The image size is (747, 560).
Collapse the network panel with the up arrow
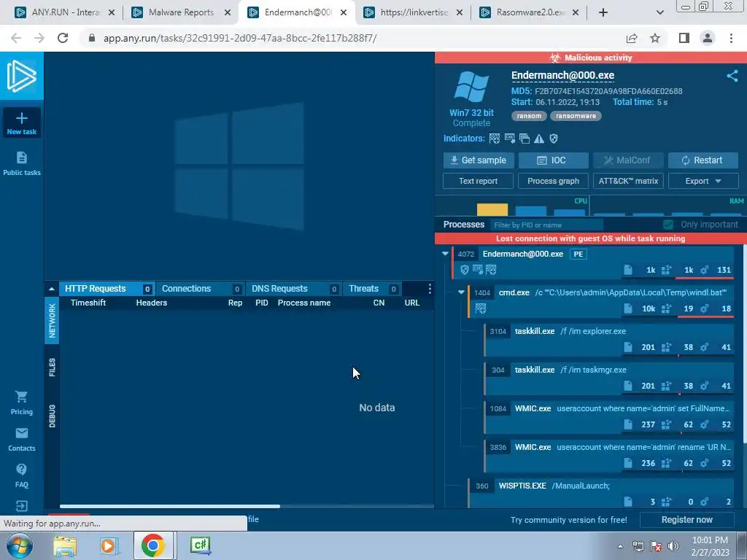52,289
